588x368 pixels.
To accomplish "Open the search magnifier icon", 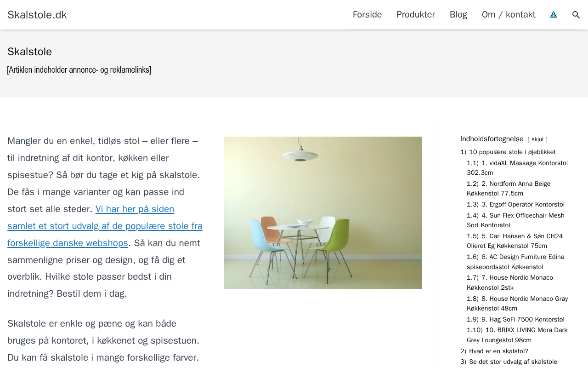I will pyautogui.click(x=576, y=15).
